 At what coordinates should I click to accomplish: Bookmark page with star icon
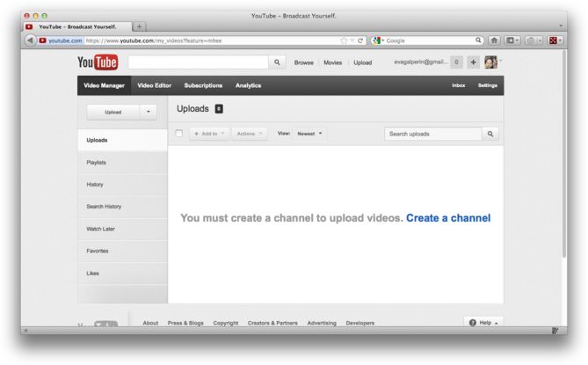[x=344, y=40]
